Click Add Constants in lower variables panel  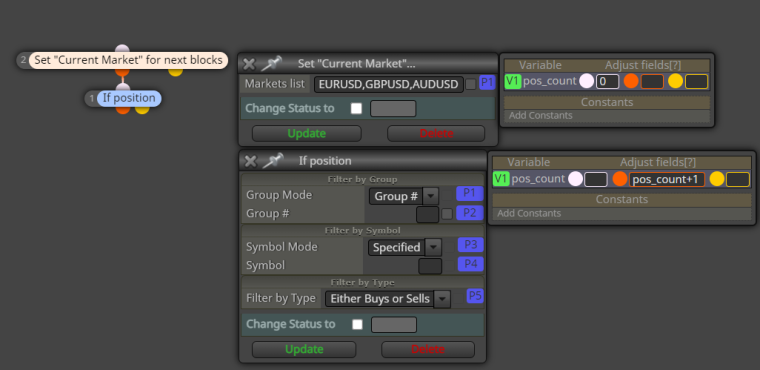pyautogui.click(x=529, y=213)
